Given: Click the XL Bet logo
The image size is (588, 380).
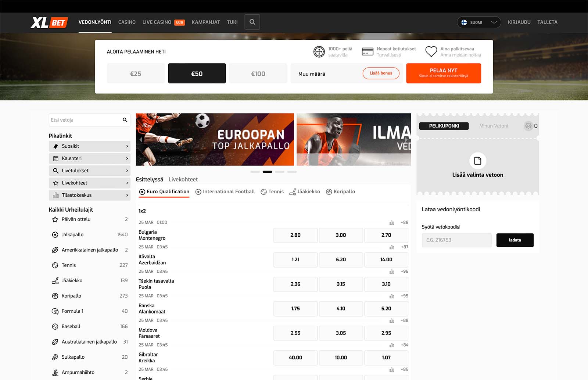Looking at the screenshot, I should tap(49, 22).
